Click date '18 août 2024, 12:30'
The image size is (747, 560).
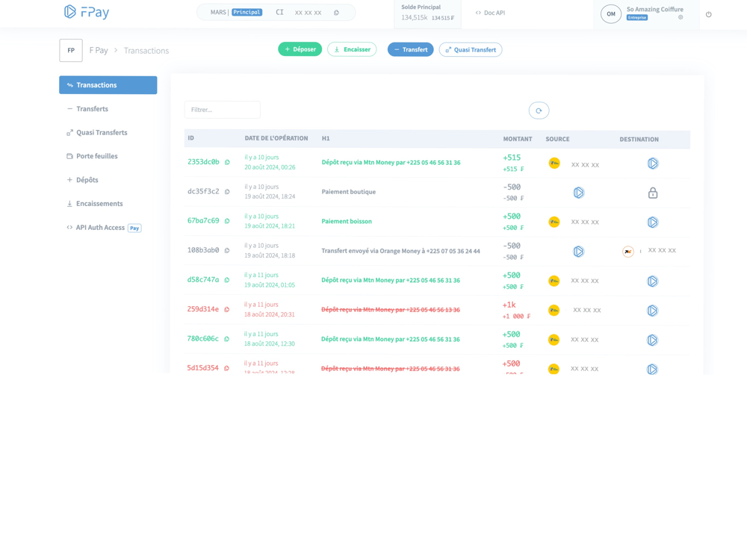tap(270, 343)
